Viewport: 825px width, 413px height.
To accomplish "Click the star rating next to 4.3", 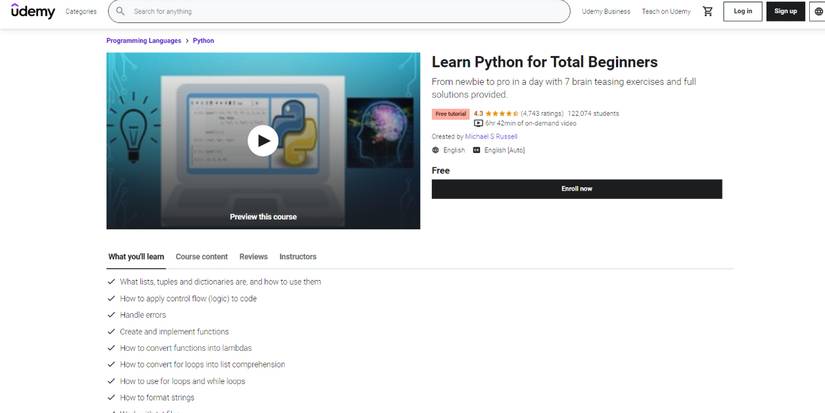I will (x=502, y=114).
